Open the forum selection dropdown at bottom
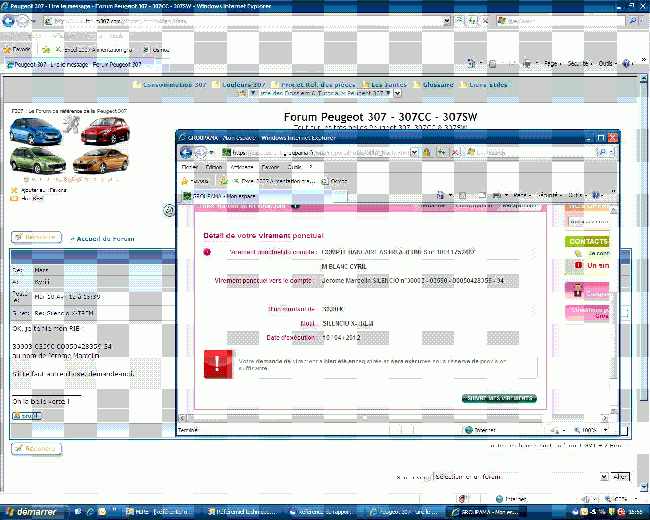The height and width of the screenshot is (520, 650). pos(604,477)
